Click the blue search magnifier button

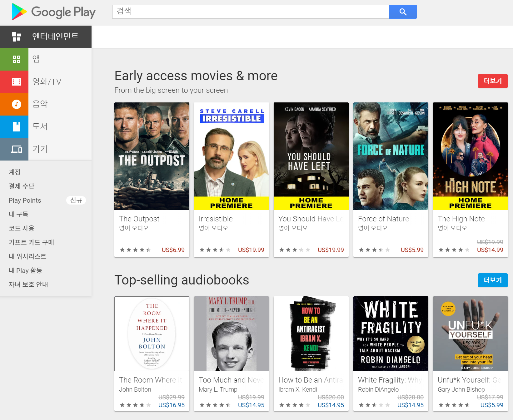tap(402, 12)
